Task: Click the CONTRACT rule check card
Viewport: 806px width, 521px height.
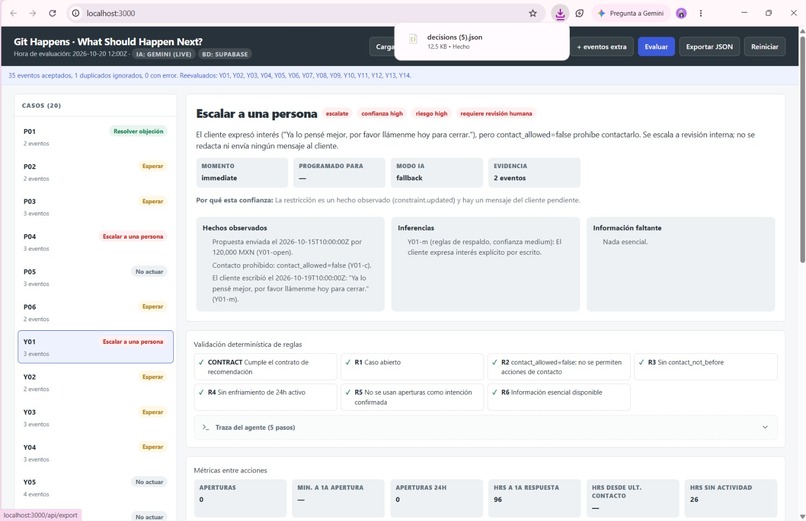Action: (265, 367)
